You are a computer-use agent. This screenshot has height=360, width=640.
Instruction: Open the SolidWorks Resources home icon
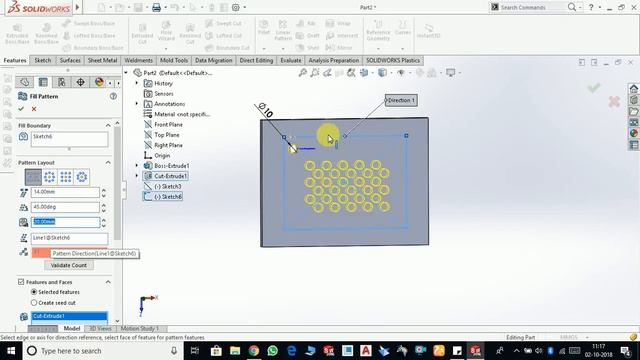tap(633, 88)
